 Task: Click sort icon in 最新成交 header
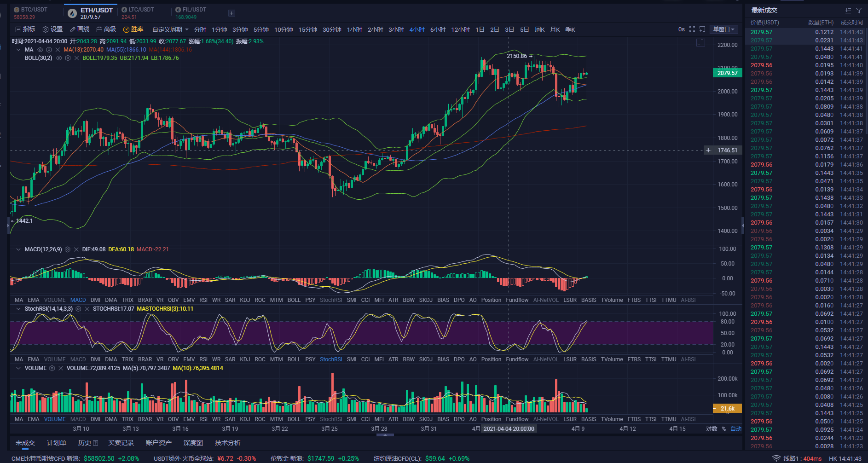tap(848, 10)
